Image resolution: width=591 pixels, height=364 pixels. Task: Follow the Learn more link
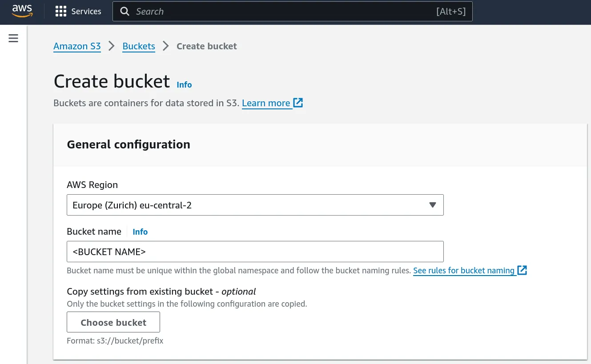point(266,103)
